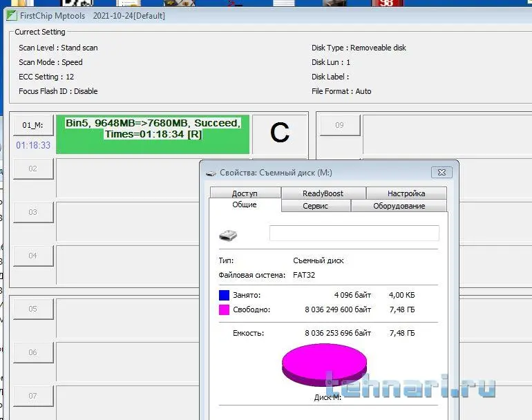Click the large C status box
532x420 pixels.
(x=280, y=133)
